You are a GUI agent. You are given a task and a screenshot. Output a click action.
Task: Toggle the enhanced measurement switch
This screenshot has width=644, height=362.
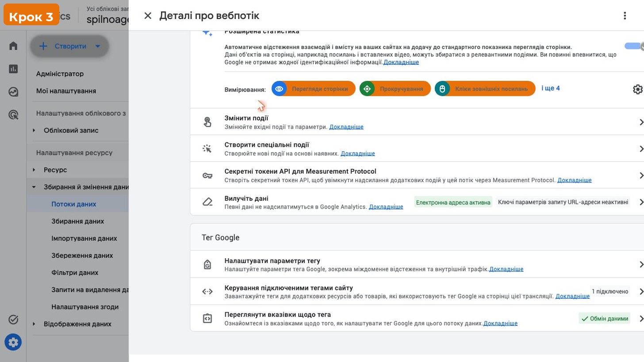tap(634, 46)
